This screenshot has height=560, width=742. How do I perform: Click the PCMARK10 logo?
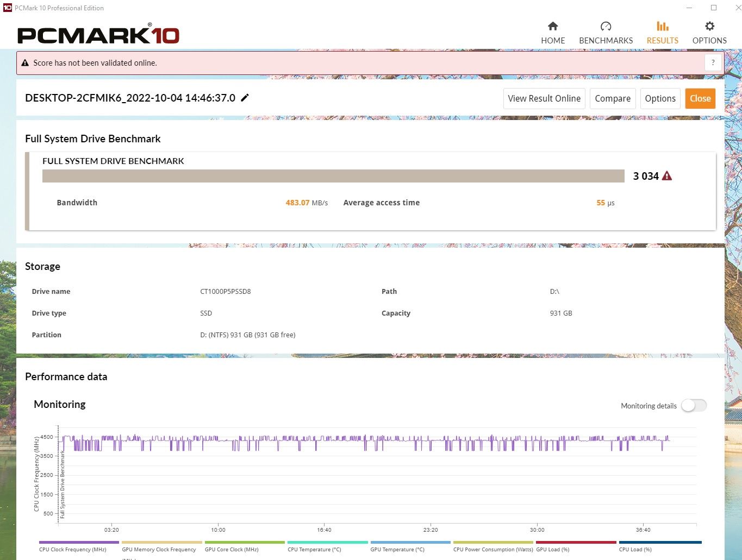98,34
